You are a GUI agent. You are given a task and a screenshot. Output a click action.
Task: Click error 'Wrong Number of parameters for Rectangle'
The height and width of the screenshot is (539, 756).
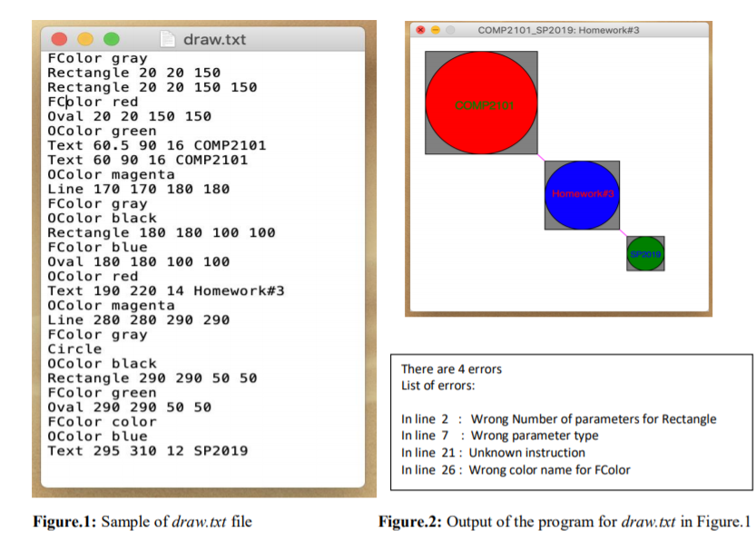tap(594, 419)
